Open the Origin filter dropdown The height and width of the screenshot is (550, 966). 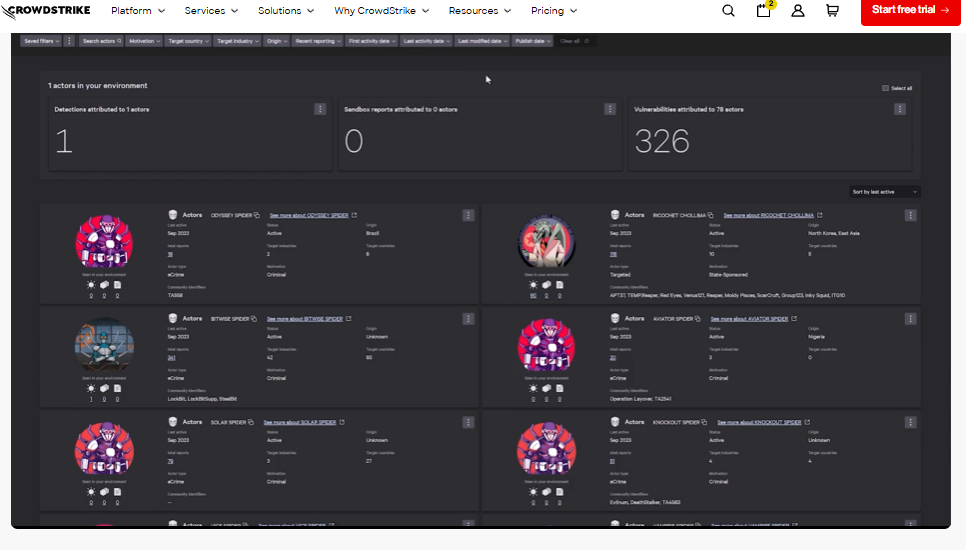pos(277,41)
